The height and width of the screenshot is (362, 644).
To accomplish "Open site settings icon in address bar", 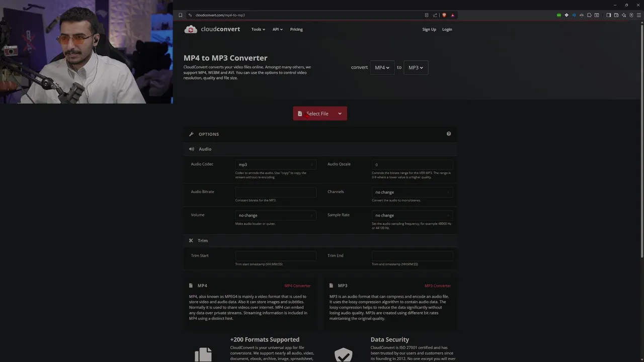I will pos(190,15).
